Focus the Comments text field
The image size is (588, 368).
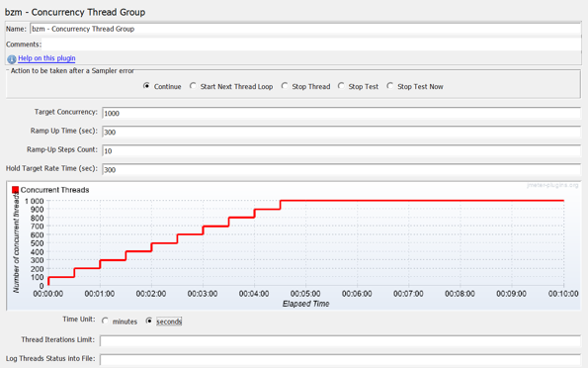311,45
